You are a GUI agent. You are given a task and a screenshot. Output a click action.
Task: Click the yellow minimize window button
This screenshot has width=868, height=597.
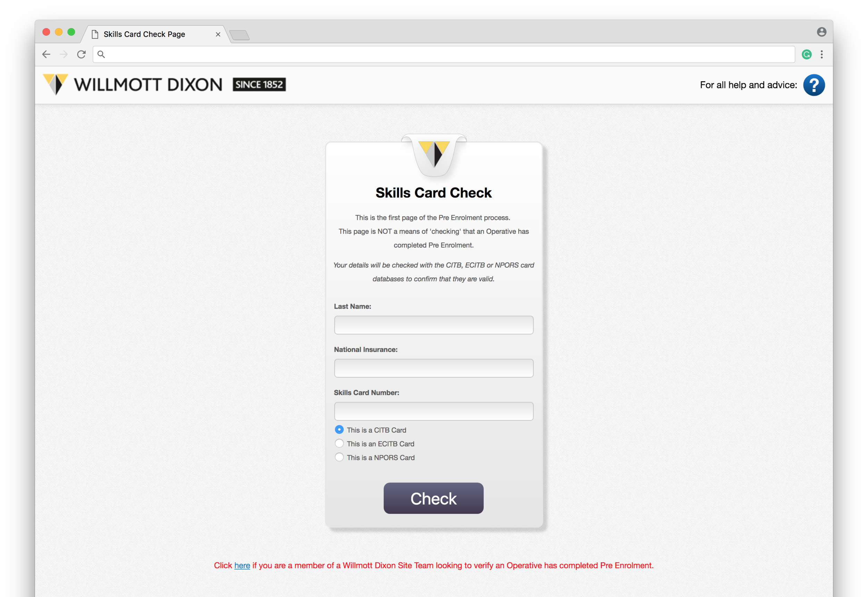(x=59, y=32)
